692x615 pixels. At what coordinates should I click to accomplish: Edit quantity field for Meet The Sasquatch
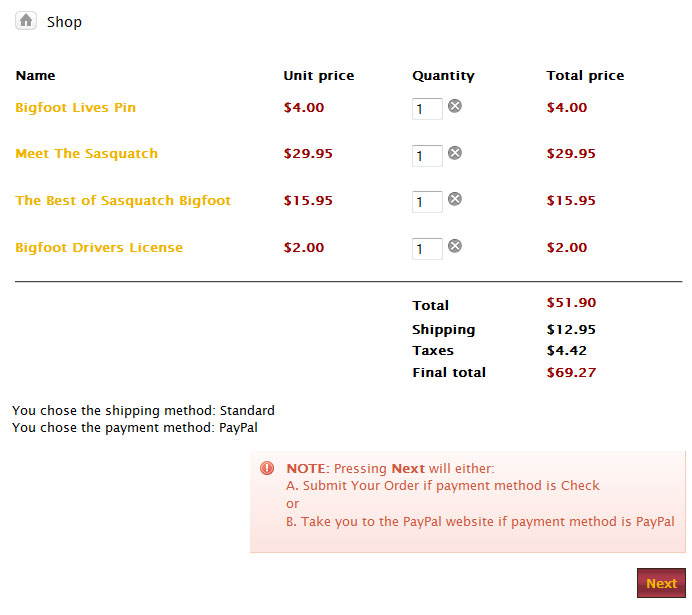pyautogui.click(x=427, y=156)
